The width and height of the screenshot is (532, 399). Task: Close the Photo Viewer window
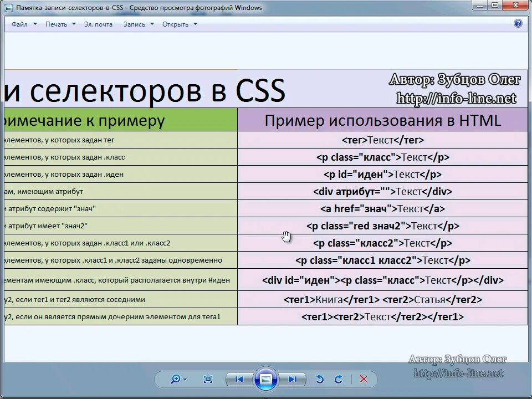[x=516, y=5]
